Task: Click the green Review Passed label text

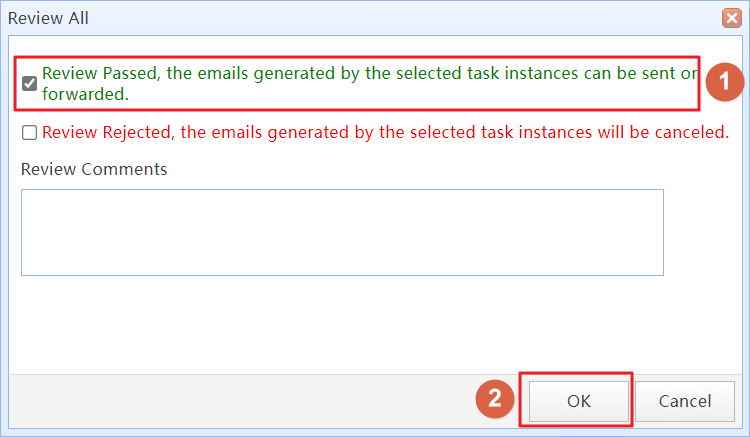Action: (369, 83)
